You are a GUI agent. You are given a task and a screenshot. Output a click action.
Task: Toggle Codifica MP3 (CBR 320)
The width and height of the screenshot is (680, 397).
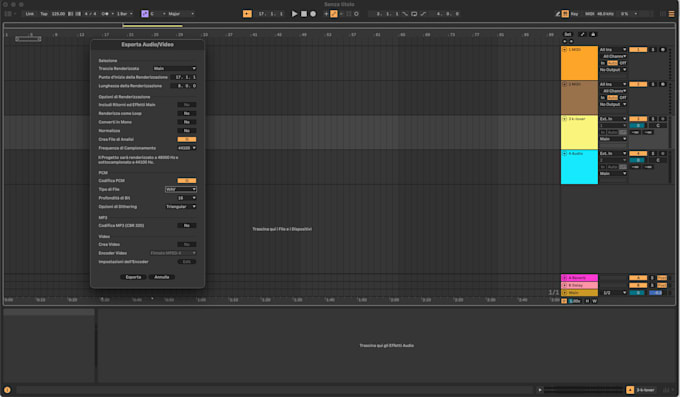click(186, 226)
